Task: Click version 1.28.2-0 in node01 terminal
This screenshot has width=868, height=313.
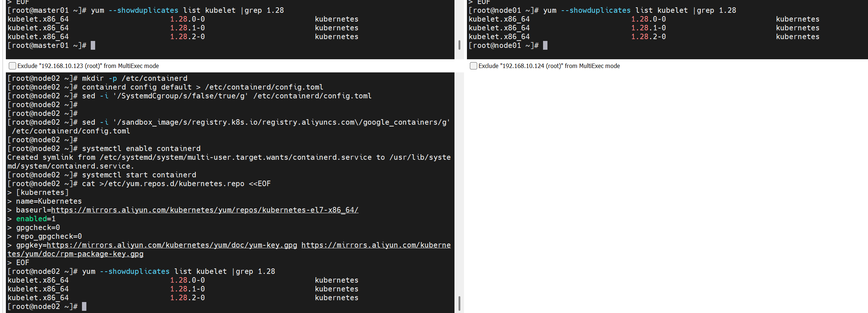Action: tap(648, 37)
